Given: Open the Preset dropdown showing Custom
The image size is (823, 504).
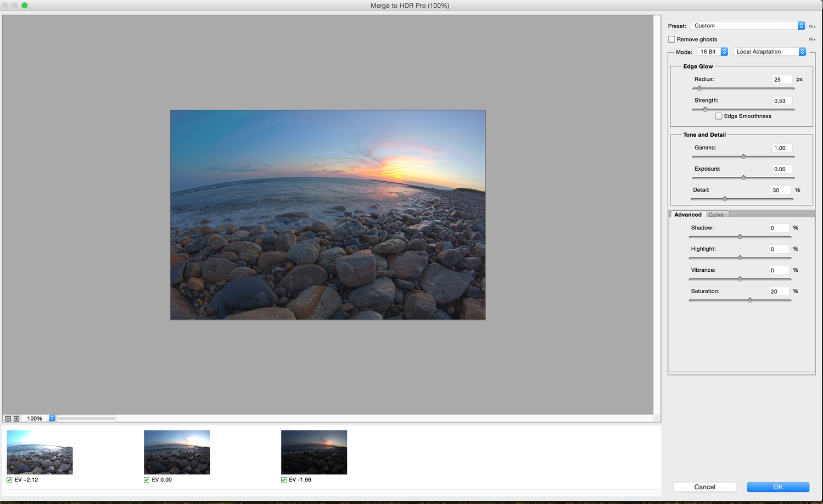Looking at the screenshot, I should [747, 26].
